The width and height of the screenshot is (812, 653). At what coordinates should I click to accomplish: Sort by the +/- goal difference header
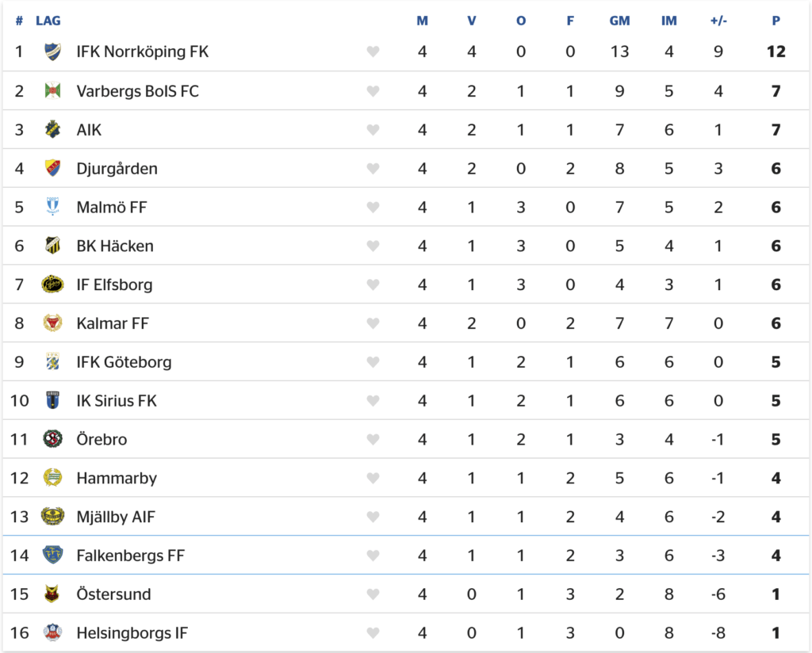(718, 21)
